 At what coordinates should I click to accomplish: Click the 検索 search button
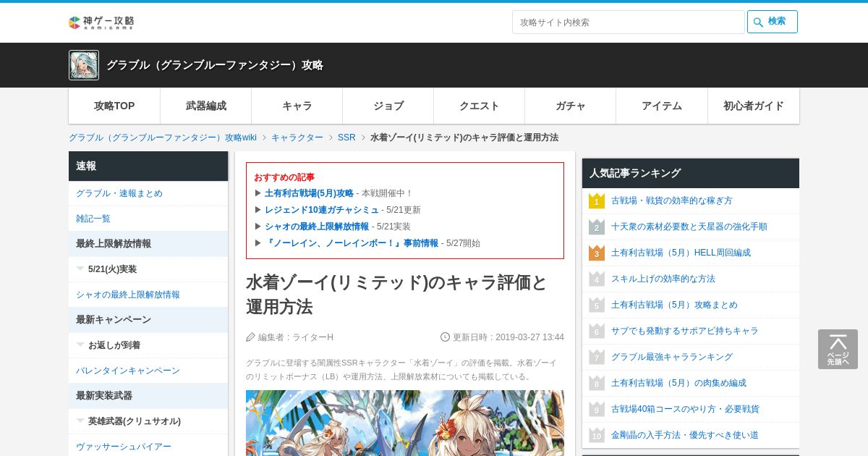(x=773, y=22)
